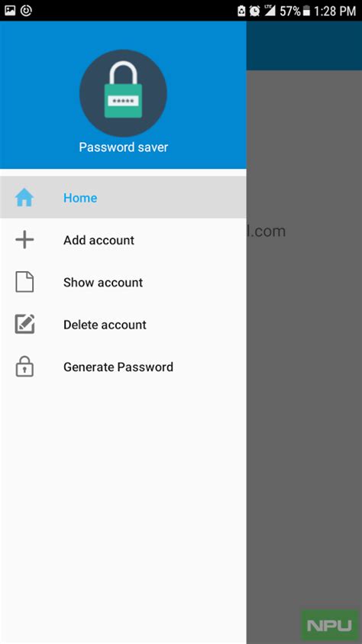Tap the picture icon in the status bar

click(x=10, y=10)
